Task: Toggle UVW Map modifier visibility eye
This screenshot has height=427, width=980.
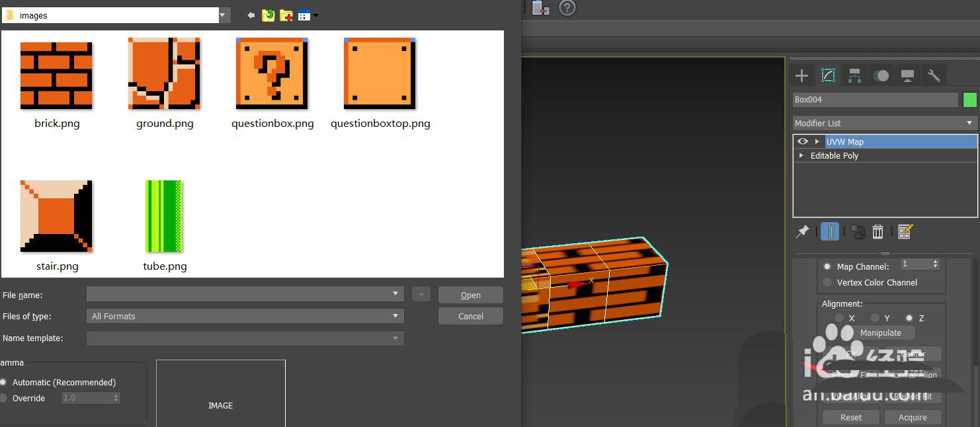Action: 803,141
